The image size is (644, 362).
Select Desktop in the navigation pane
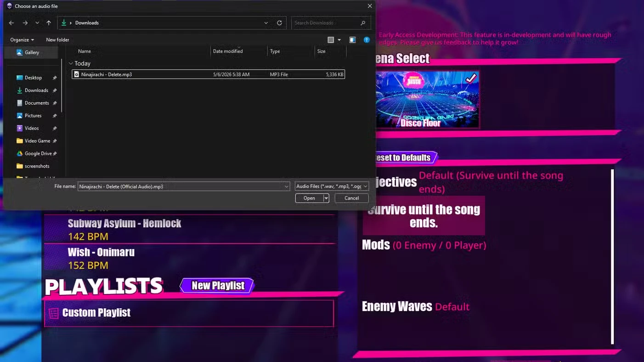pyautogui.click(x=33, y=78)
